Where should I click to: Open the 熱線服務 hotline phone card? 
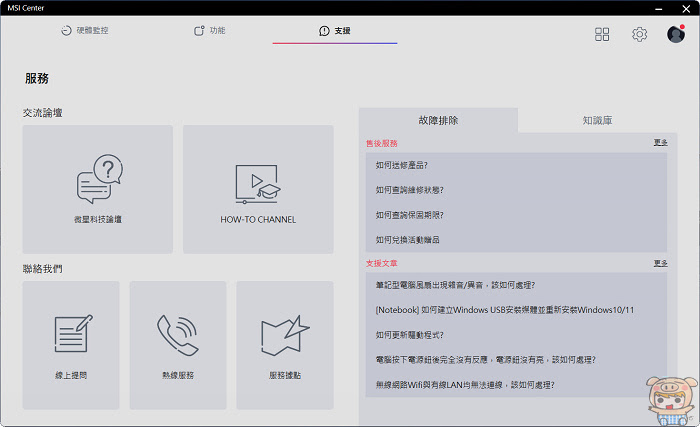tap(178, 345)
